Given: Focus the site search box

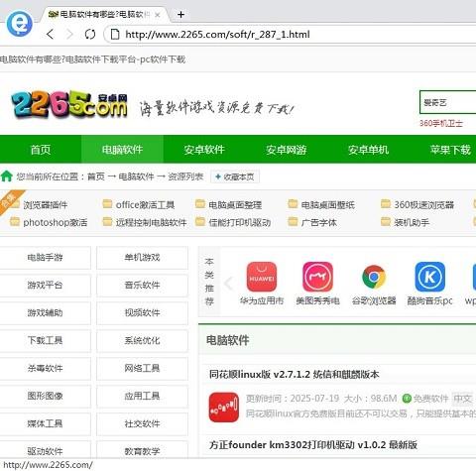Looking at the screenshot, I should 448,102.
